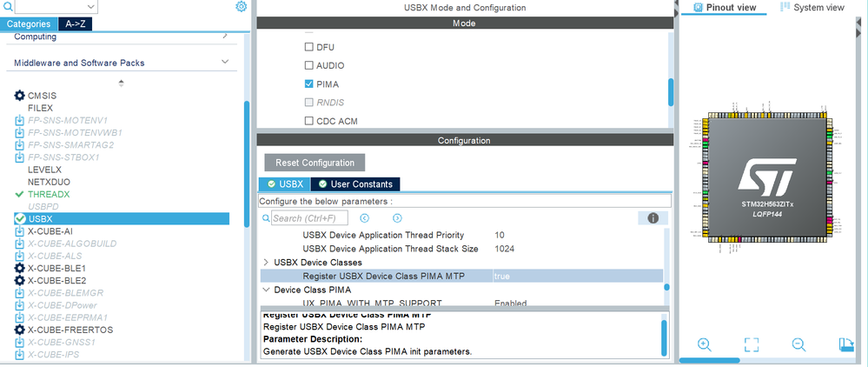Switch to Pinout view

(724, 7)
